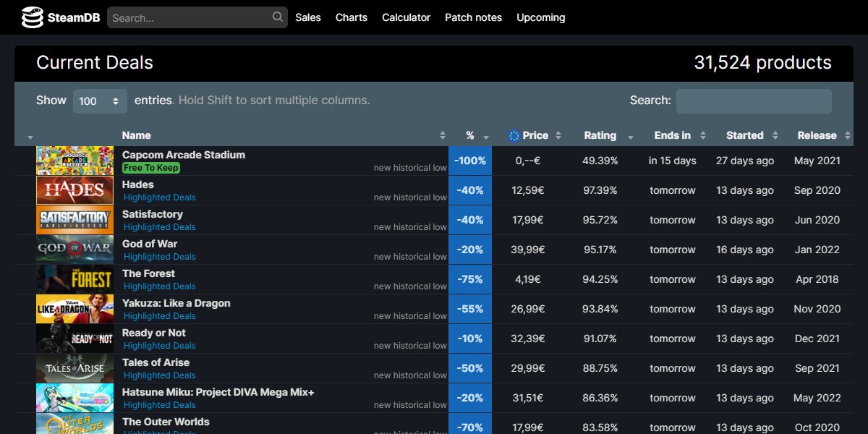Click the 31,524 products count
This screenshot has width=868, height=434.
763,63
